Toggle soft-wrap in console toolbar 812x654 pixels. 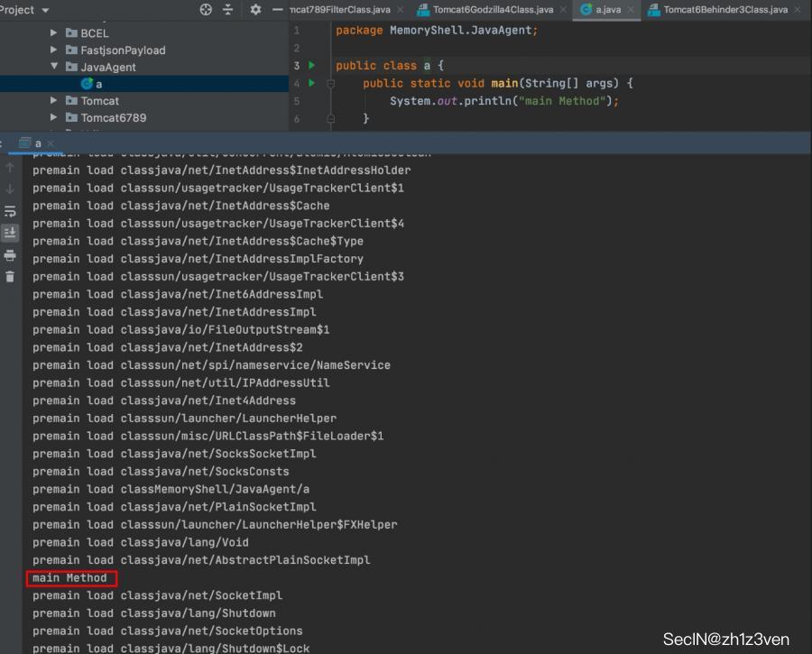(x=10, y=212)
